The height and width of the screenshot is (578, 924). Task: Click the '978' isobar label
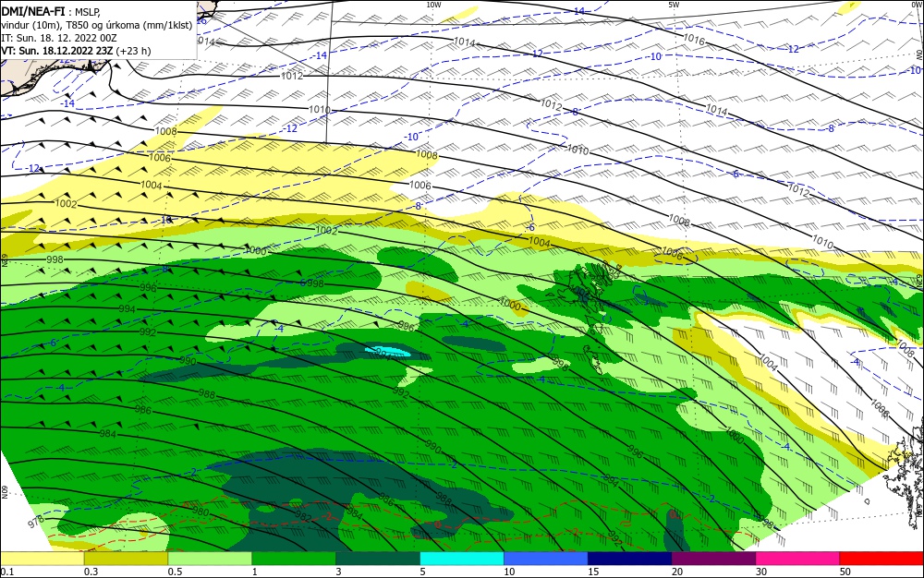36,521
